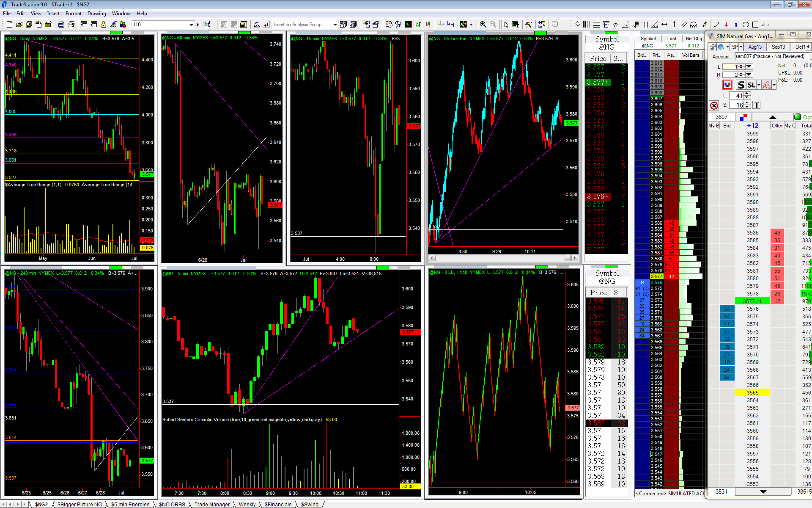Click the Matrix settings icon beside SP
This screenshot has height=508, width=812.
click(x=712, y=47)
